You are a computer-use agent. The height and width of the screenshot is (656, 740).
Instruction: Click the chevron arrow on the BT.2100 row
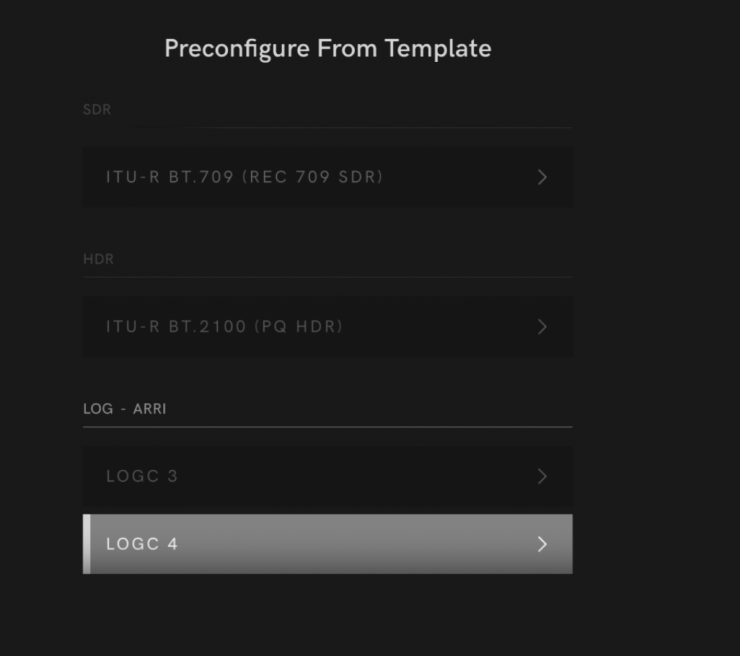coord(542,326)
